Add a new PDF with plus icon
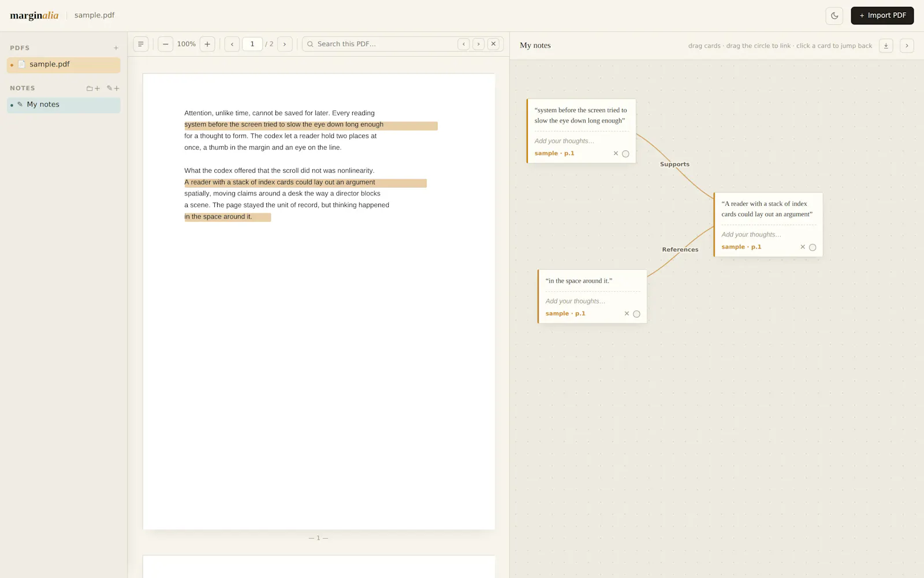The image size is (924, 578). tap(116, 48)
